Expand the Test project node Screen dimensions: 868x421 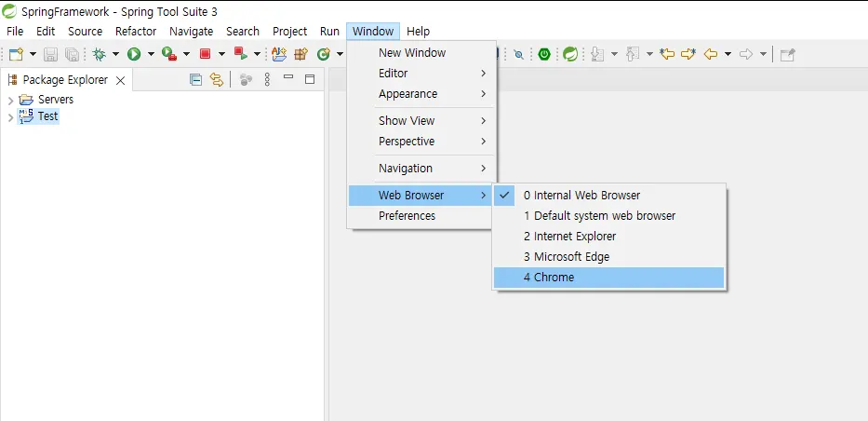click(x=10, y=117)
